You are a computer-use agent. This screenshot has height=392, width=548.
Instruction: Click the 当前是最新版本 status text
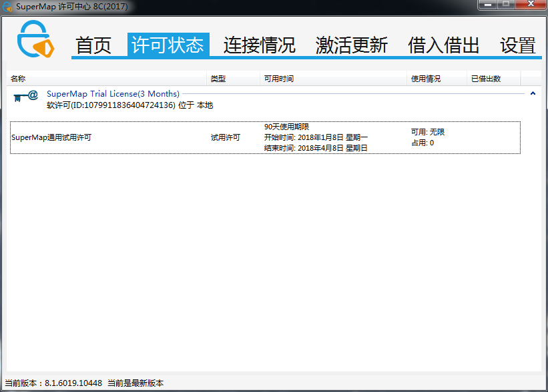pos(135,383)
